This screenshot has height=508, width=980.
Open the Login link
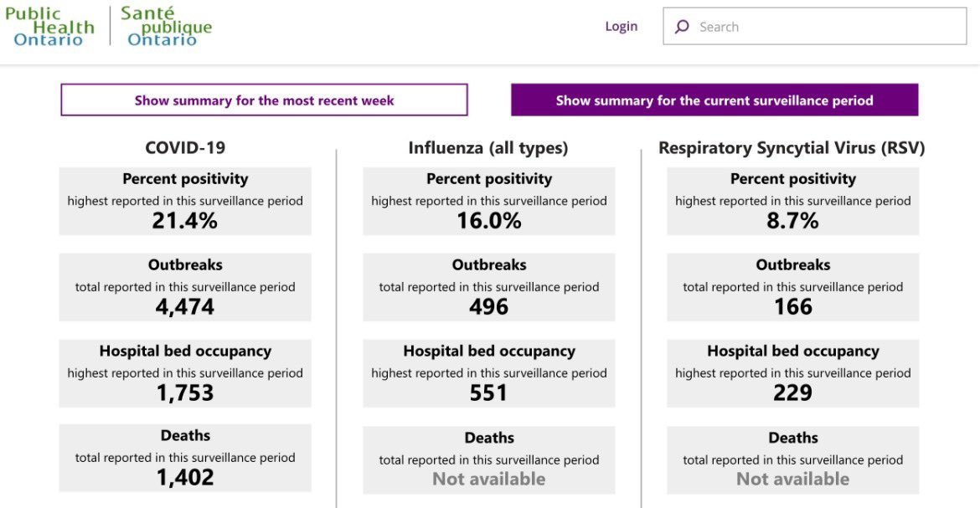622,26
